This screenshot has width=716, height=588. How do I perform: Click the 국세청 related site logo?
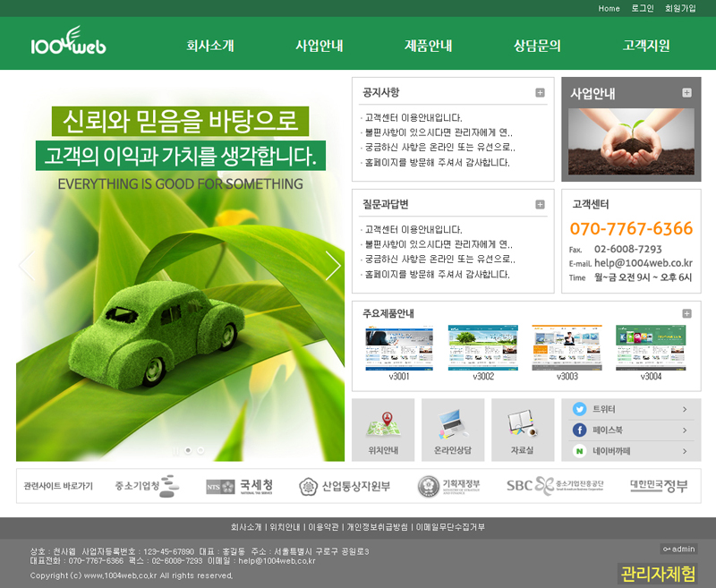[x=239, y=486]
